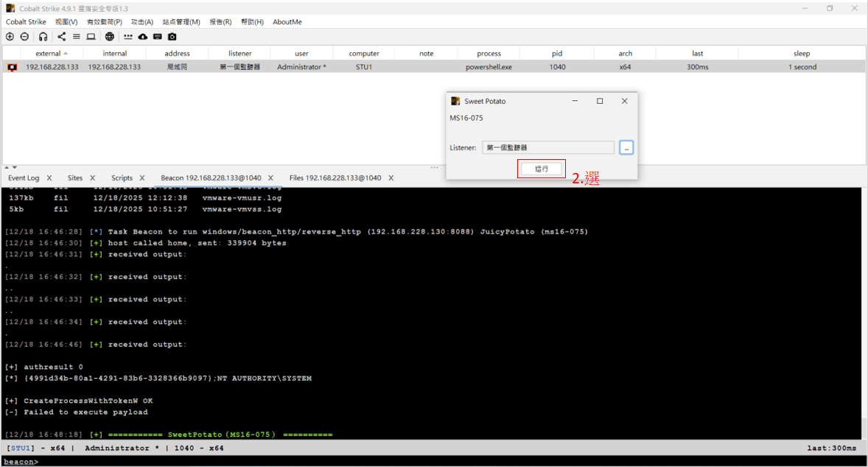Open screenshots camera toolbar icon
Screen dimensions: 868x467
(172, 37)
